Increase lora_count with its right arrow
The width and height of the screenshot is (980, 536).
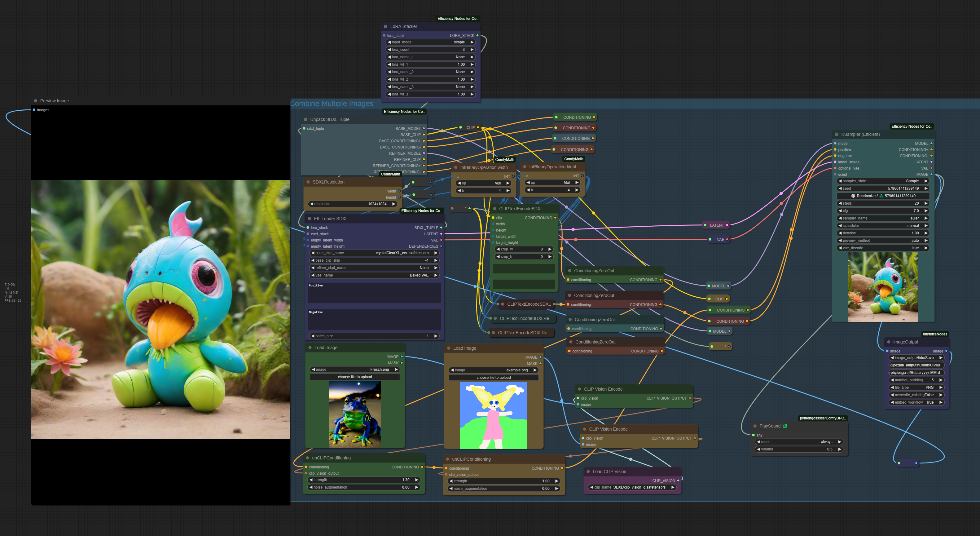[x=472, y=50]
